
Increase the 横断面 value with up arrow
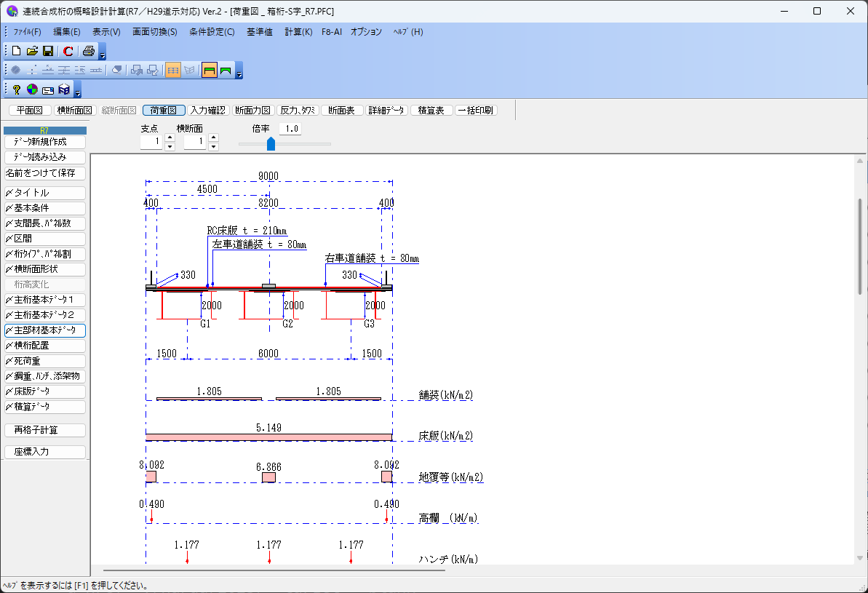214,138
